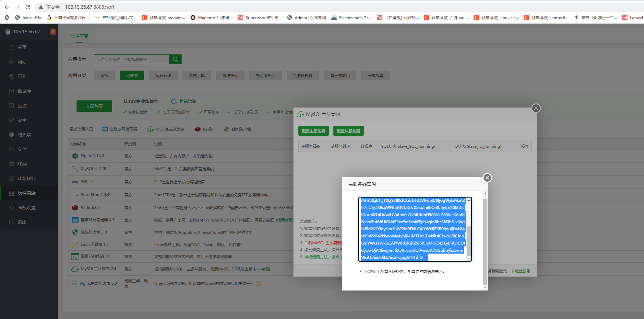
Task: Click MySQL 5.7.28 icon in list
Action: point(75,169)
